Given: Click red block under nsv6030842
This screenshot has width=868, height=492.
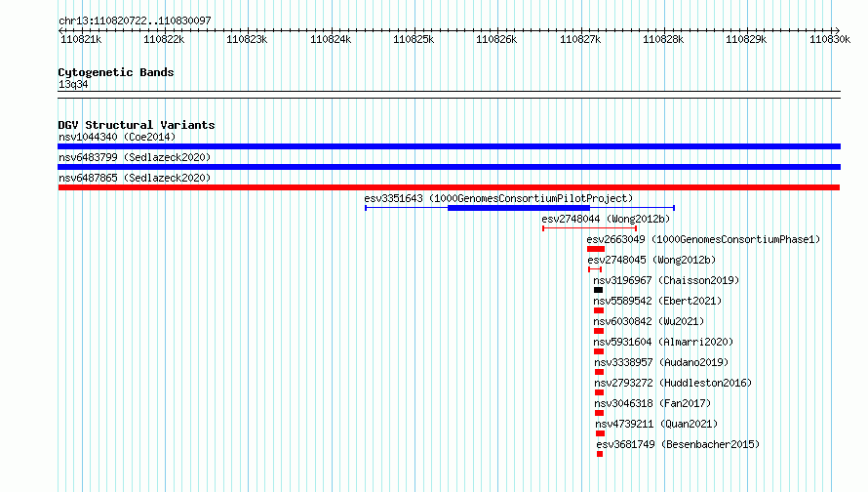Looking at the screenshot, I should click(x=599, y=331).
